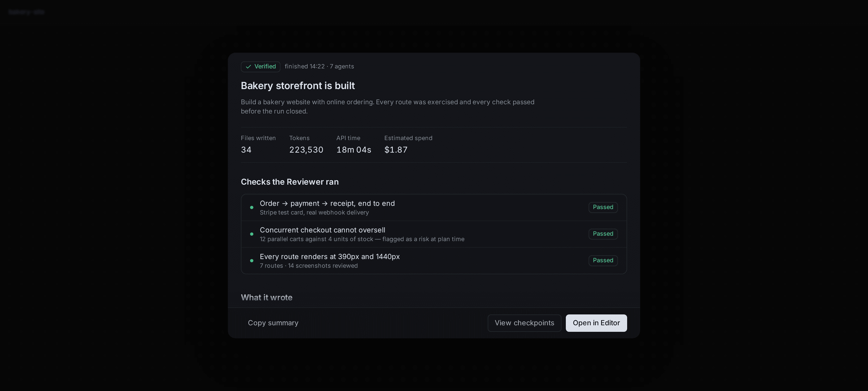Image resolution: width=868 pixels, height=391 pixels.
Task: Click '12 parallel carts against 4 units' subtitle
Action: point(362,239)
